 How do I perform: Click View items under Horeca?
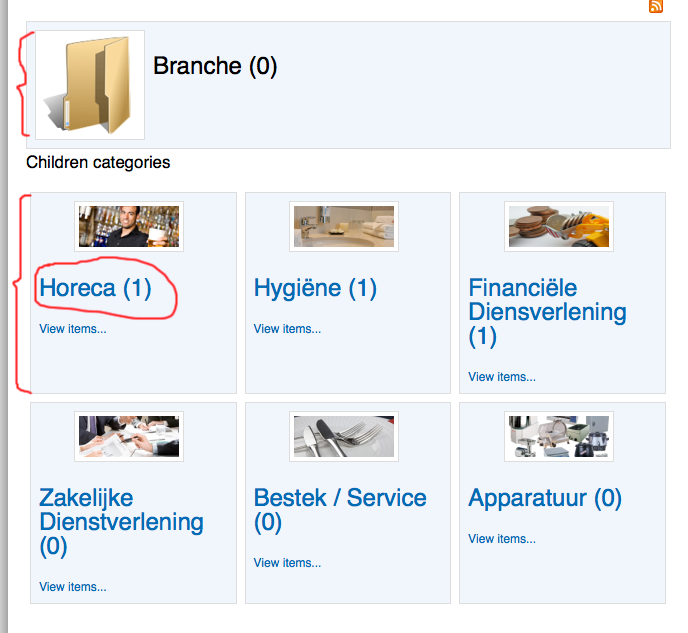pos(73,329)
